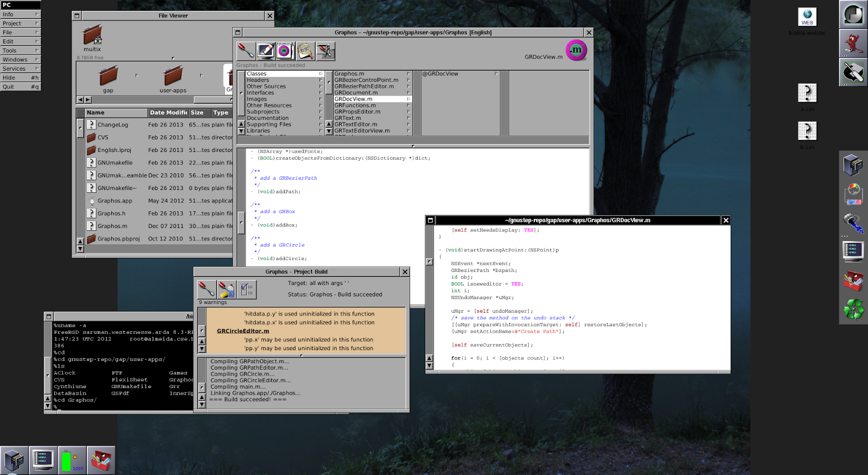Click File Viewer path left scroll arrow
The width and height of the screenshot is (868, 475).
click(80, 100)
